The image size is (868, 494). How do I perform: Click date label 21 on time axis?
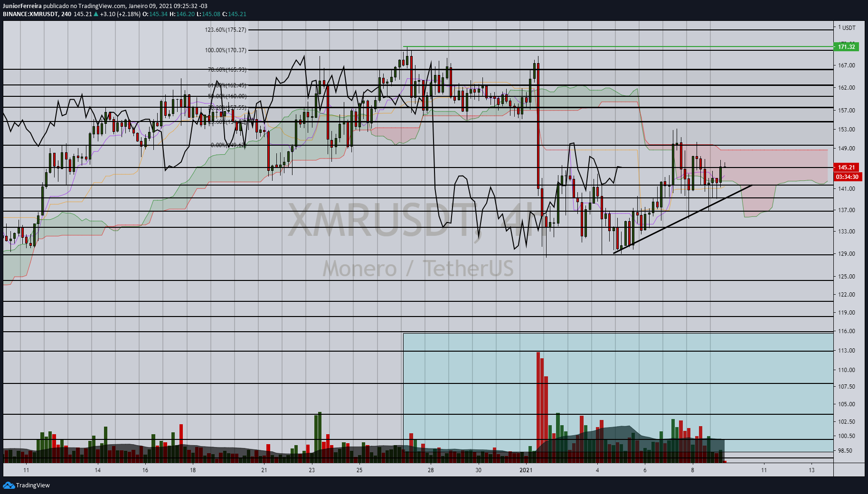264,470
